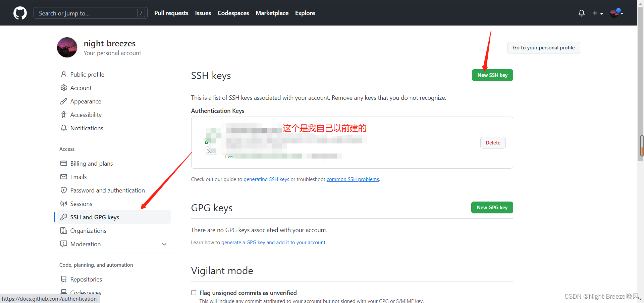Delete the existing SSH authentication key
Screen dimensions: 644x303
(x=493, y=143)
